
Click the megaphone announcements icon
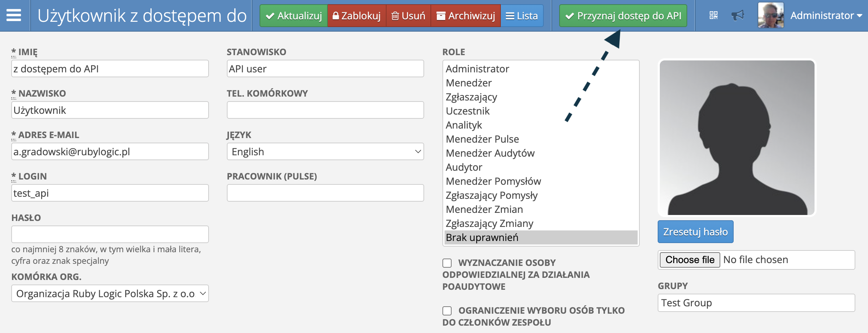coord(738,15)
